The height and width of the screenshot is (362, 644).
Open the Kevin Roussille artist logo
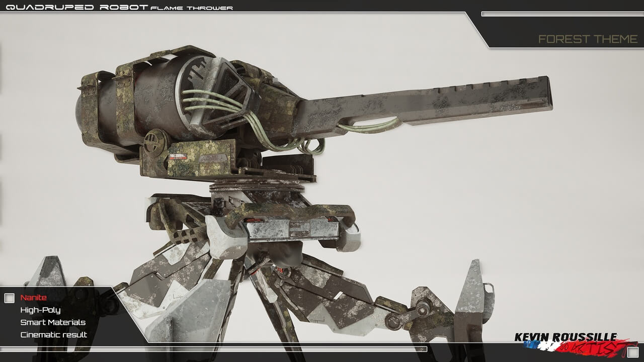(x=566, y=337)
